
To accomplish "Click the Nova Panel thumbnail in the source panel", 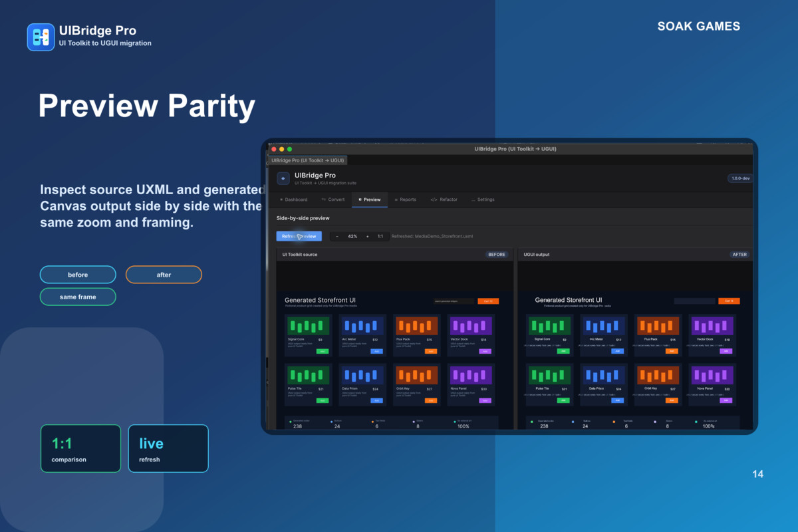I will (471, 375).
